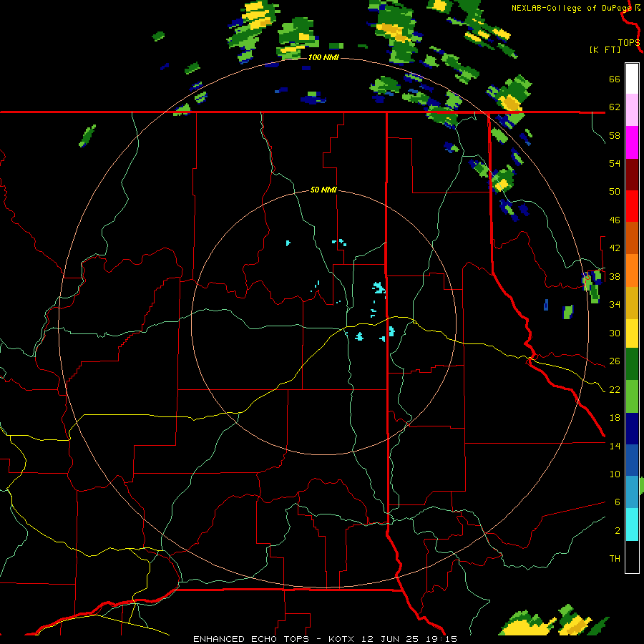Click the light blue swatch above 6
644x644 pixels.
pos(632,492)
